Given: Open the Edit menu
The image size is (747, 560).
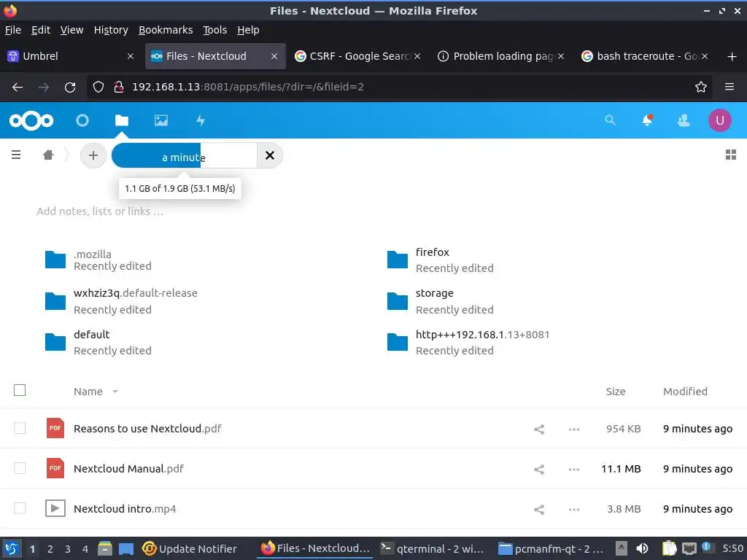Looking at the screenshot, I should [x=41, y=30].
